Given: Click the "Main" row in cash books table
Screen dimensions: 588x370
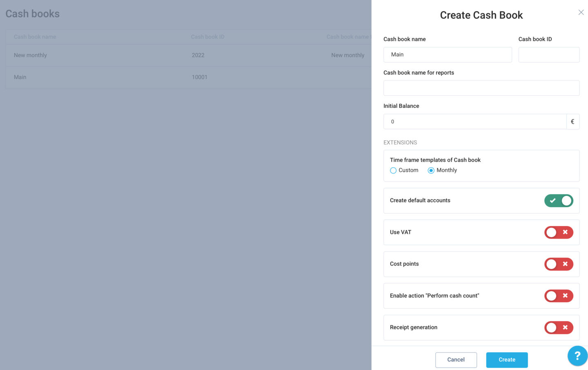Looking at the screenshot, I should (188, 77).
